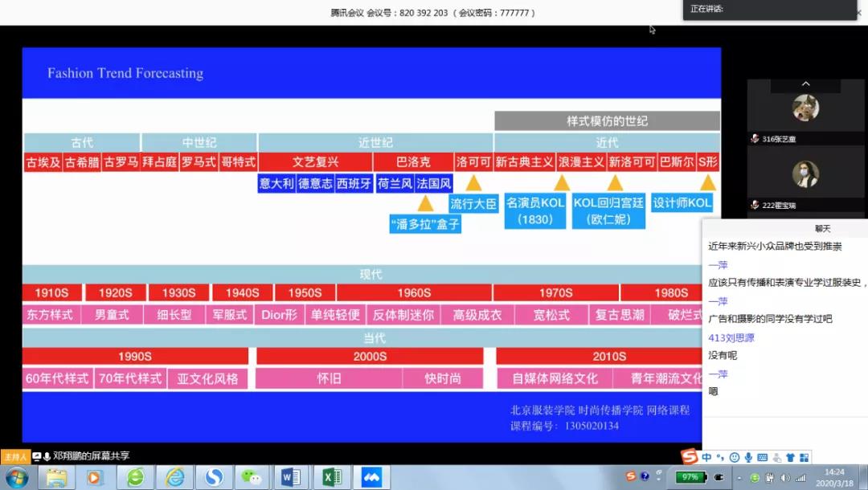Click the Sogou IME soft keyboard icon
Screen dimensions: 868x490
pyautogui.click(x=763, y=457)
